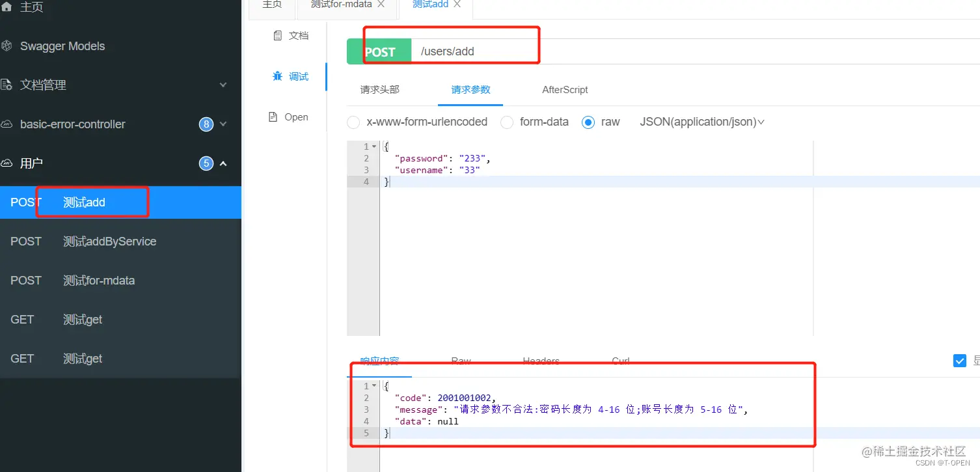This screenshot has height=472, width=980.
Task: Click the basic-error-controller cloud icon
Action: pyautogui.click(x=9, y=124)
